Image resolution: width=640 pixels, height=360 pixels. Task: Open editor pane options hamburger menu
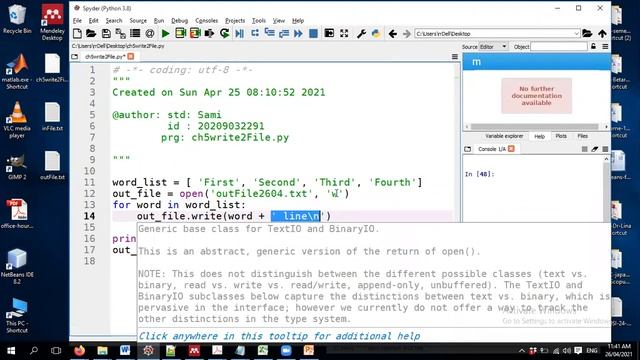[455, 57]
